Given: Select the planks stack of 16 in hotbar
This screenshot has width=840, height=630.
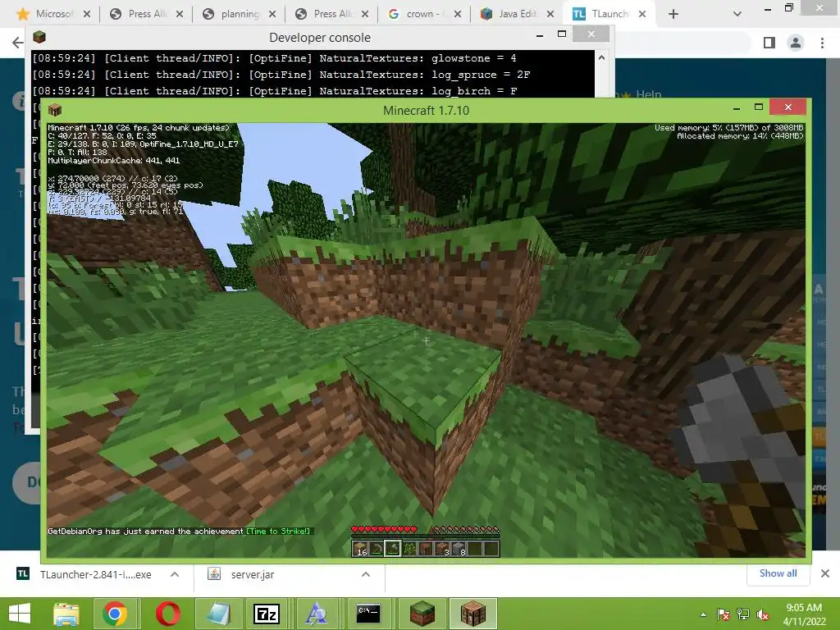Looking at the screenshot, I should tap(361, 549).
